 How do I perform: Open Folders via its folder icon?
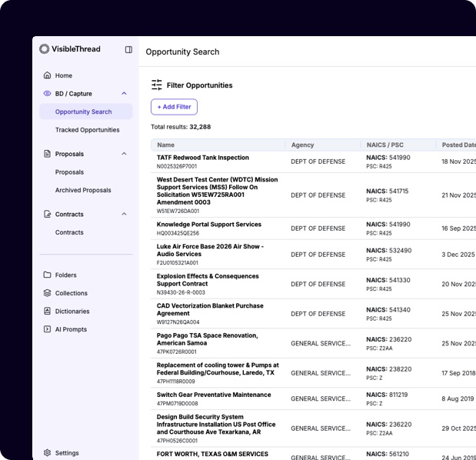pos(48,275)
